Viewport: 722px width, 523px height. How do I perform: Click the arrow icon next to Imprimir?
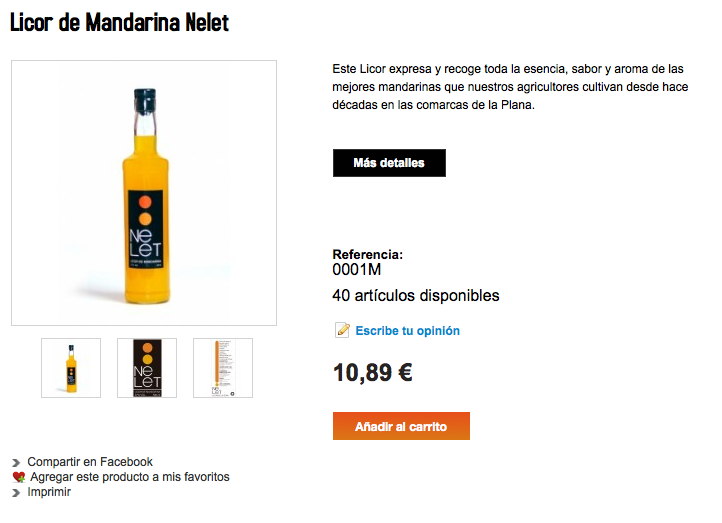(x=16, y=493)
